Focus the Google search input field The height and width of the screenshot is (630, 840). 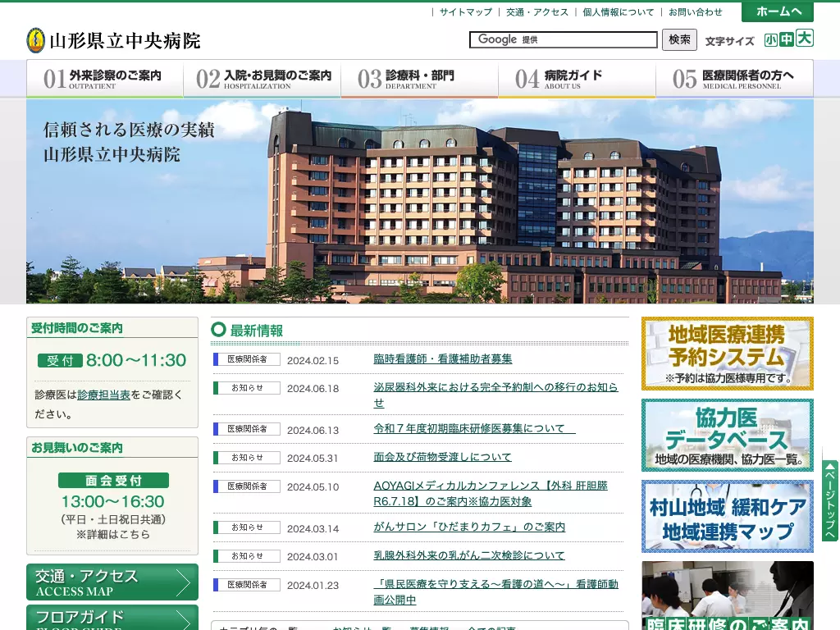563,39
